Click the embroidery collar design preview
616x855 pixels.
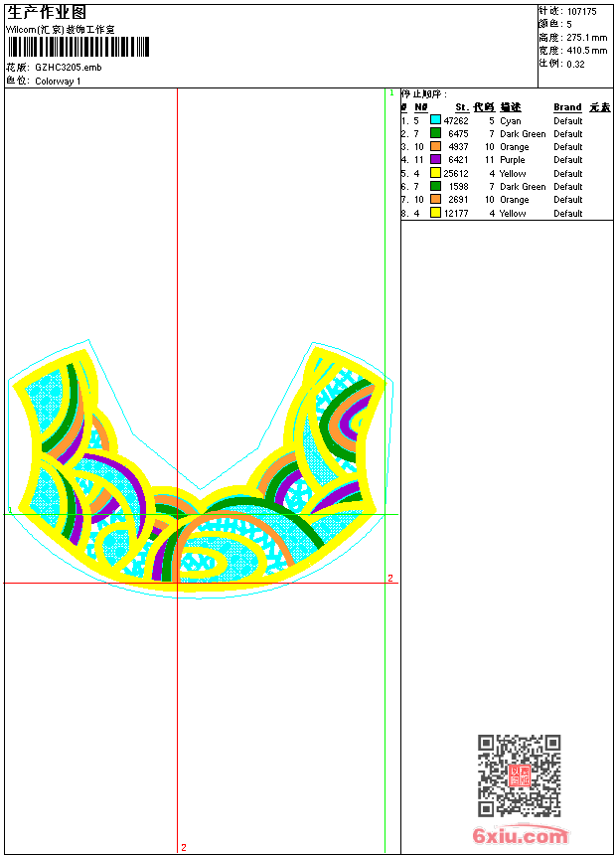[x=200, y=469]
